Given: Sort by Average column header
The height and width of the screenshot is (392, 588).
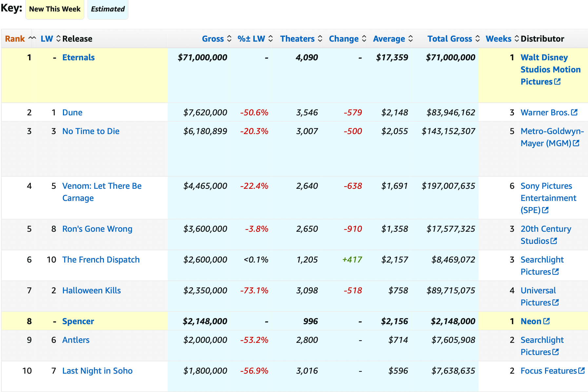Looking at the screenshot, I should tap(392, 39).
